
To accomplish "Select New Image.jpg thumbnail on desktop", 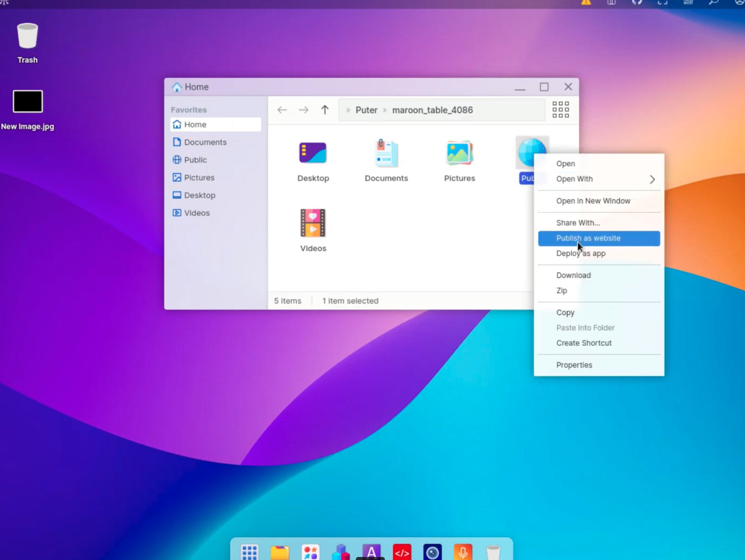I will [x=28, y=101].
